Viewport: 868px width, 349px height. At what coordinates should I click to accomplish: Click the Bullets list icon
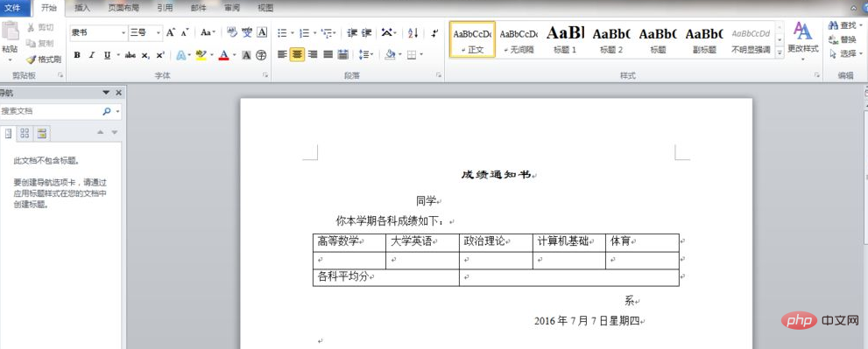[x=282, y=33]
